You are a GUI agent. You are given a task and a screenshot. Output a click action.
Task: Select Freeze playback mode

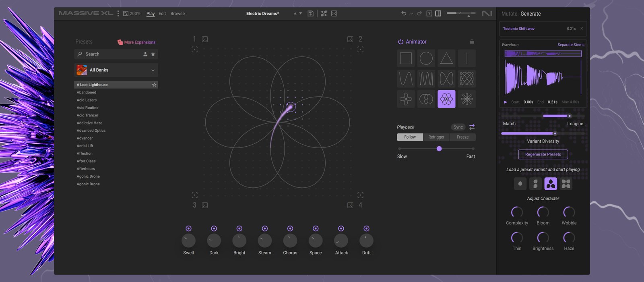(x=463, y=137)
